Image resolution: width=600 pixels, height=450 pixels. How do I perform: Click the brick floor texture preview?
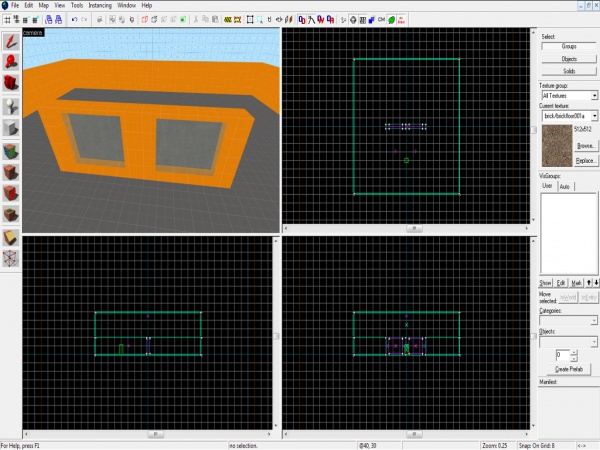point(555,146)
